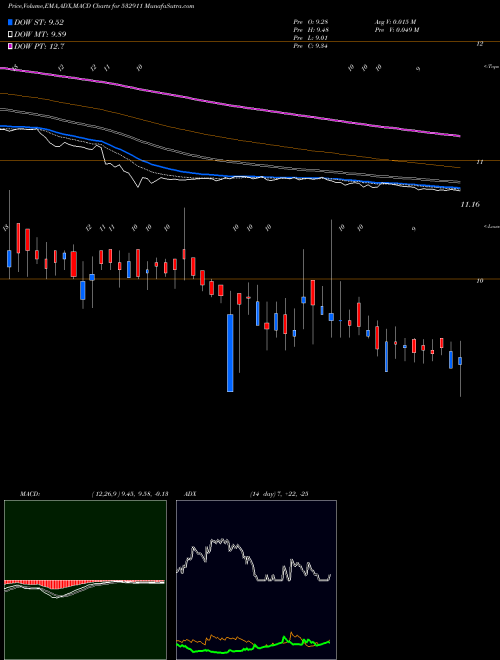Click the 11.16 value label
500x660 pixels.
pos(470,205)
